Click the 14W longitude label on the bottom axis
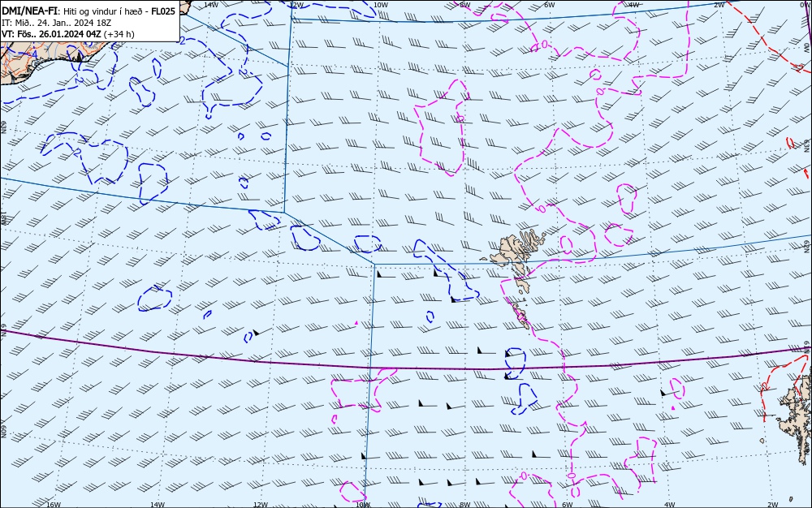812x508 pixels. tap(158, 505)
